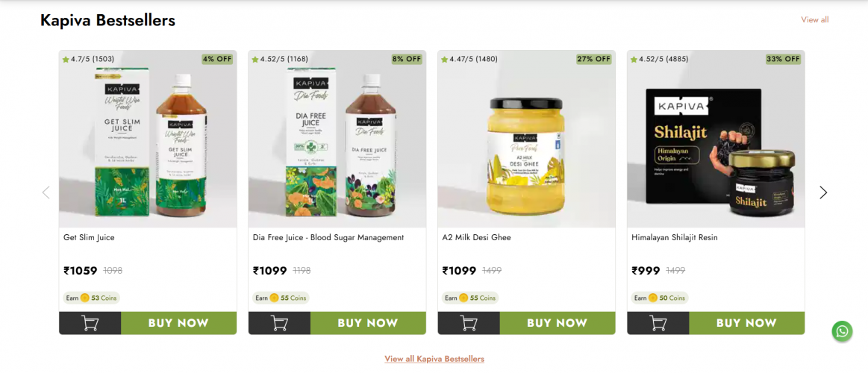Open Dia Free Juice product image

tap(337, 139)
